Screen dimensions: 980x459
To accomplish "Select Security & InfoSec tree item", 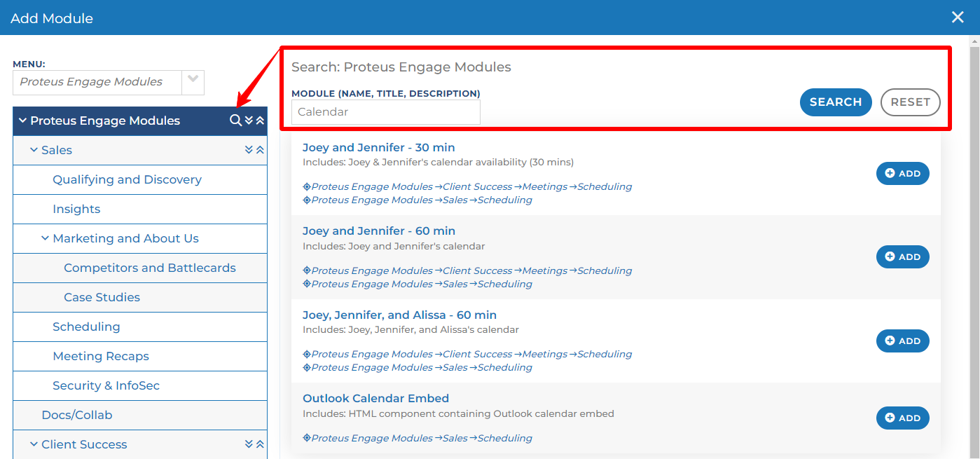I will (106, 385).
